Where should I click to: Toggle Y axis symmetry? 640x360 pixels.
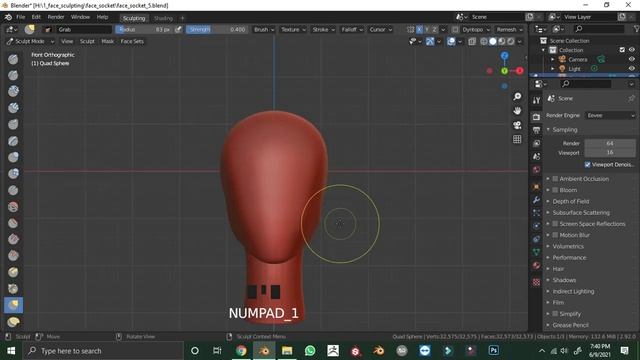pos(427,29)
